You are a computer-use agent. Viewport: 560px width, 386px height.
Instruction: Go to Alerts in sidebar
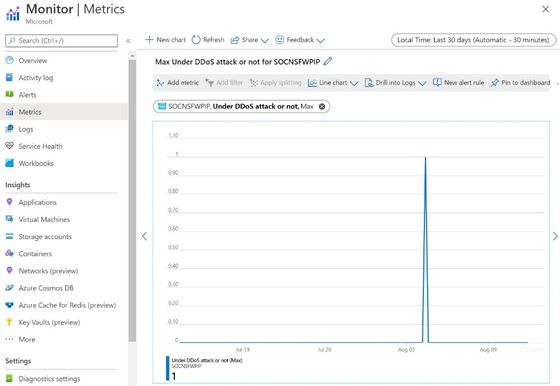point(28,95)
